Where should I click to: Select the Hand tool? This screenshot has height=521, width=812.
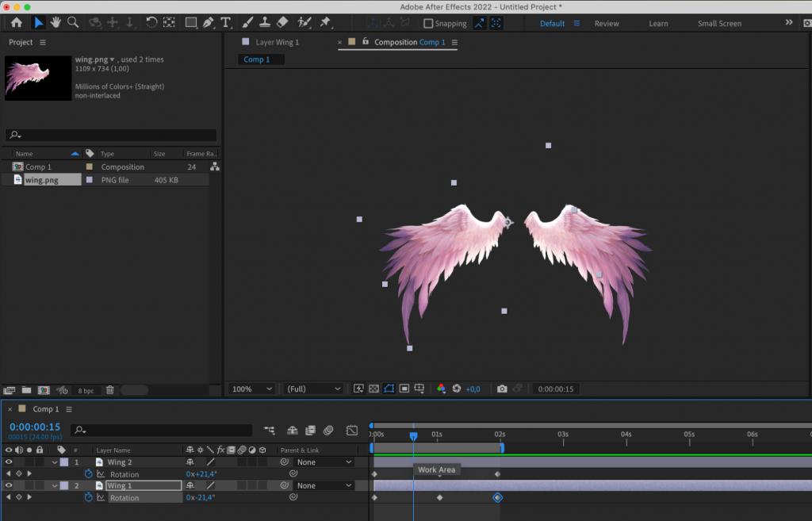pyautogui.click(x=55, y=23)
